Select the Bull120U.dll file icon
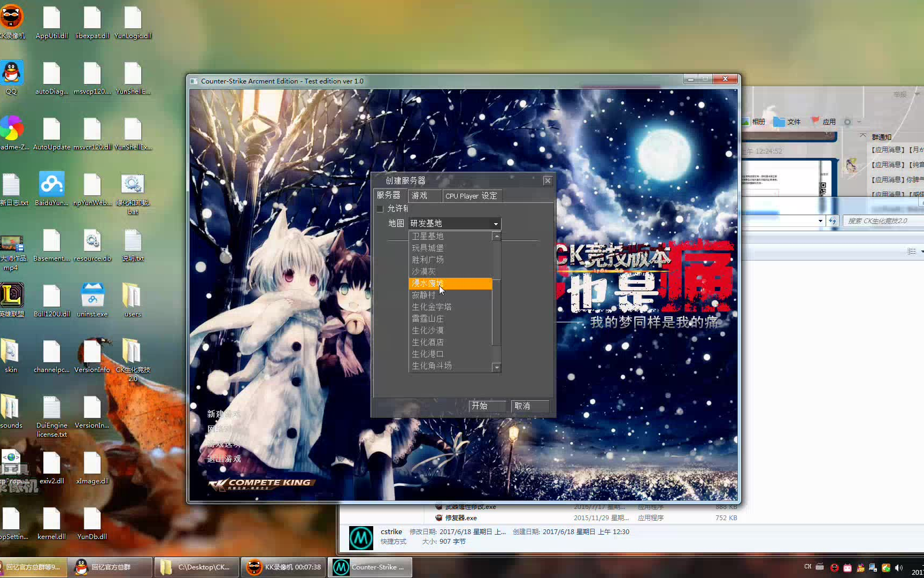924x578 pixels. (x=52, y=300)
